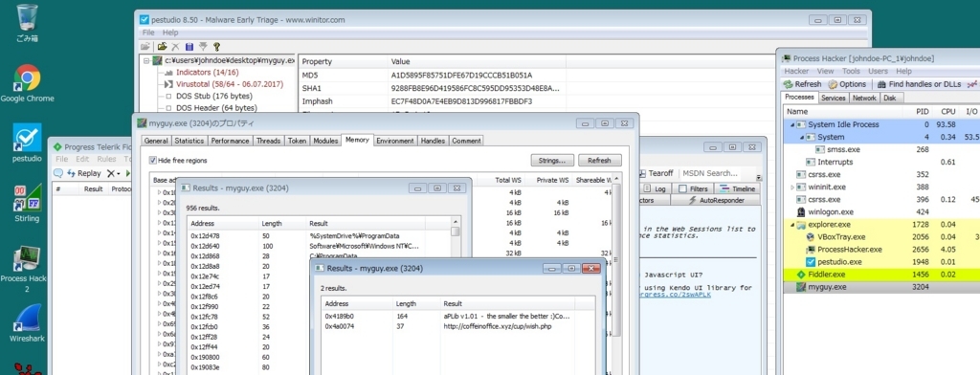The image size is (980, 375).
Task: Switch to the Services tab
Action: pyautogui.click(x=834, y=98)
